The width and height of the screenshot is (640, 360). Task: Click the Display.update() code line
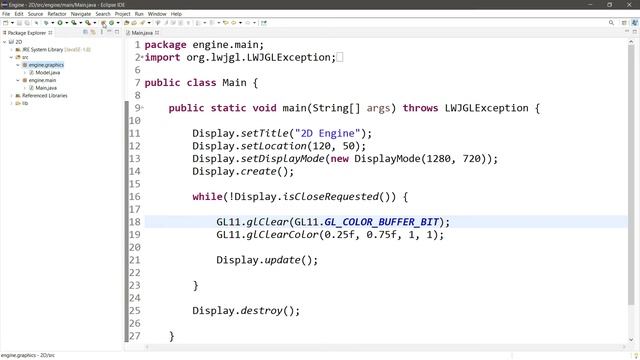click(267, 260)
